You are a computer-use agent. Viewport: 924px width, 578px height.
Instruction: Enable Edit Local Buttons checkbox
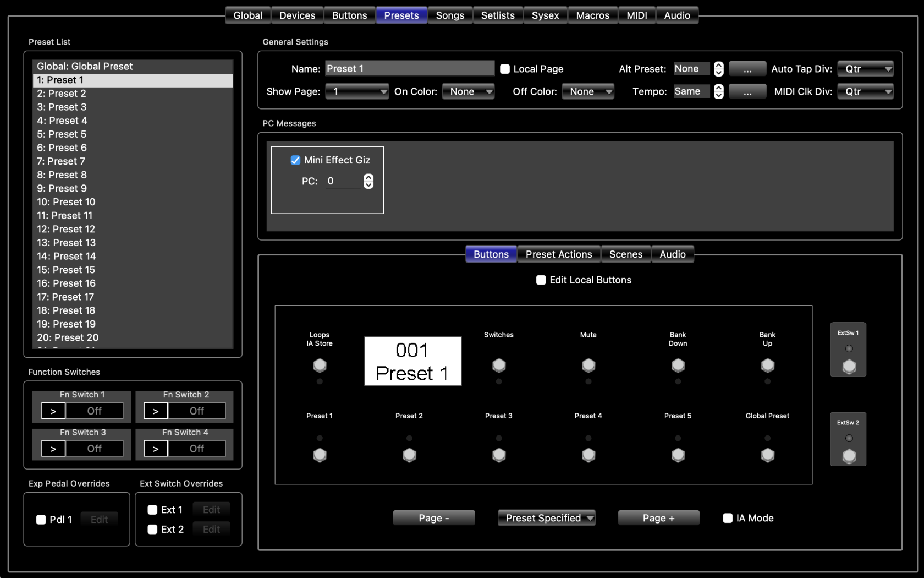541,280
